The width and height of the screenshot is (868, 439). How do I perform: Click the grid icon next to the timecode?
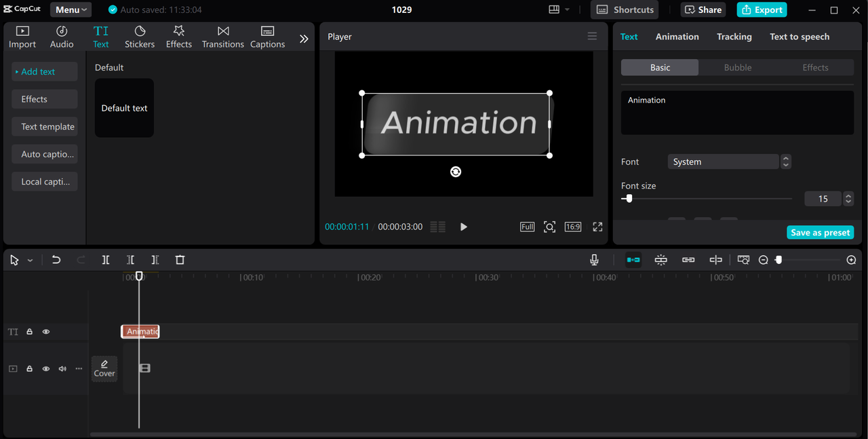438,227
